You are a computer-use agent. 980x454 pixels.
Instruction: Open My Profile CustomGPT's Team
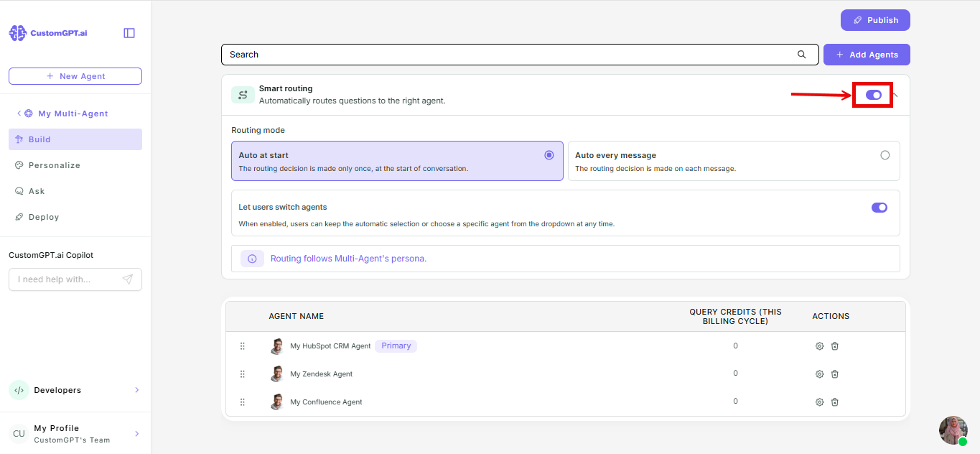pos(75,433)
